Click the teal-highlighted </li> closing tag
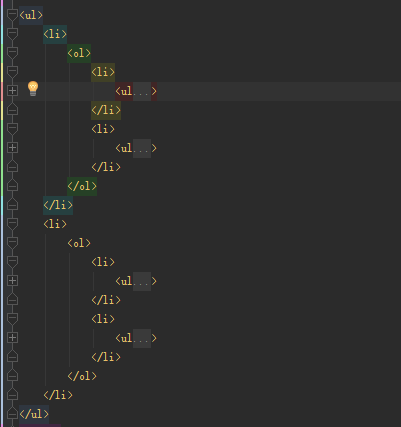401x427 pixels. click(x=58, y=205)
